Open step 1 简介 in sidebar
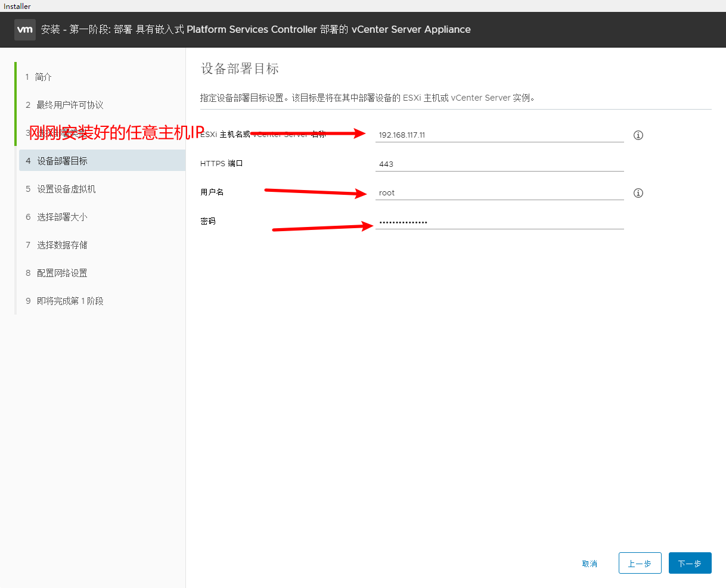This screenshot has width=726, height=588. (x=44, y=77)
